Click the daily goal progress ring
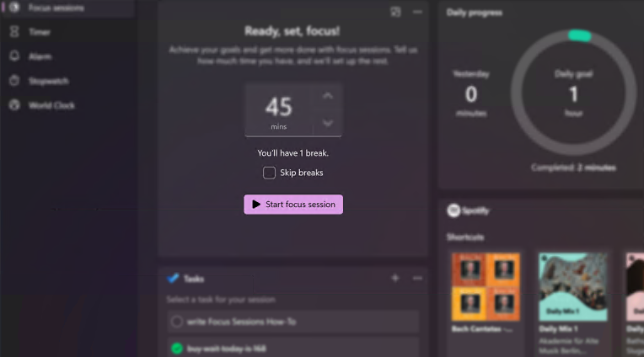This screenshot has width=644, height=357. [x=573, y=93]
